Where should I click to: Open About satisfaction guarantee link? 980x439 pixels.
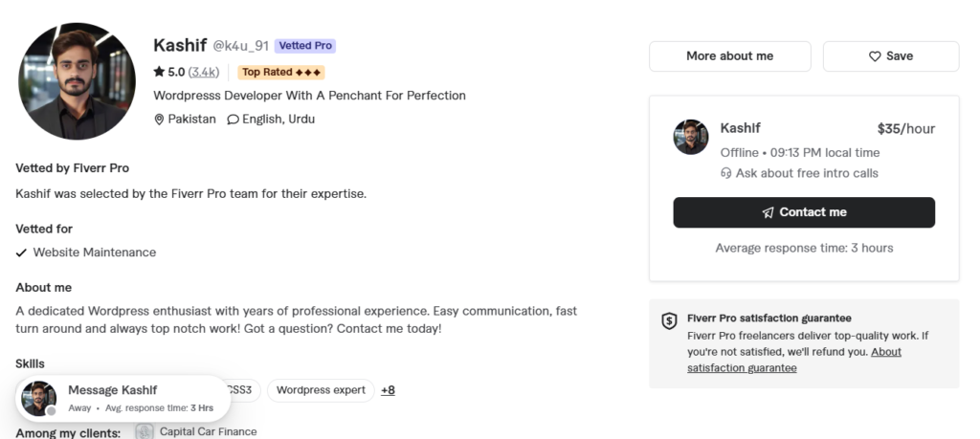(x=794, y=360)
